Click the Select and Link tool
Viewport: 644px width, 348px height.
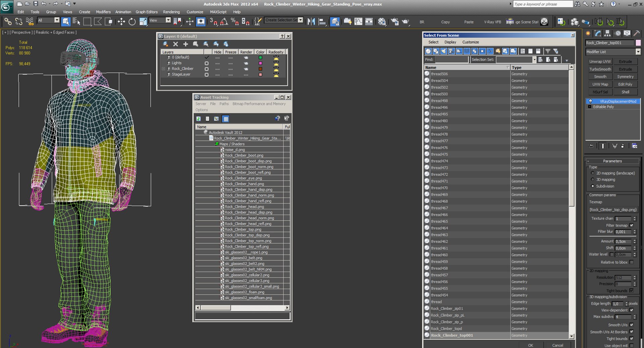[x=8, y=22]
